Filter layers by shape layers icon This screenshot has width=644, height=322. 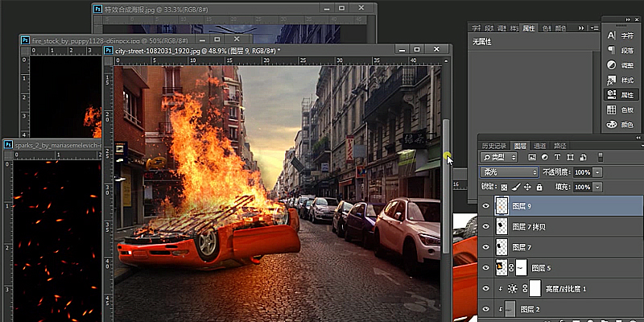coord(570,157)
